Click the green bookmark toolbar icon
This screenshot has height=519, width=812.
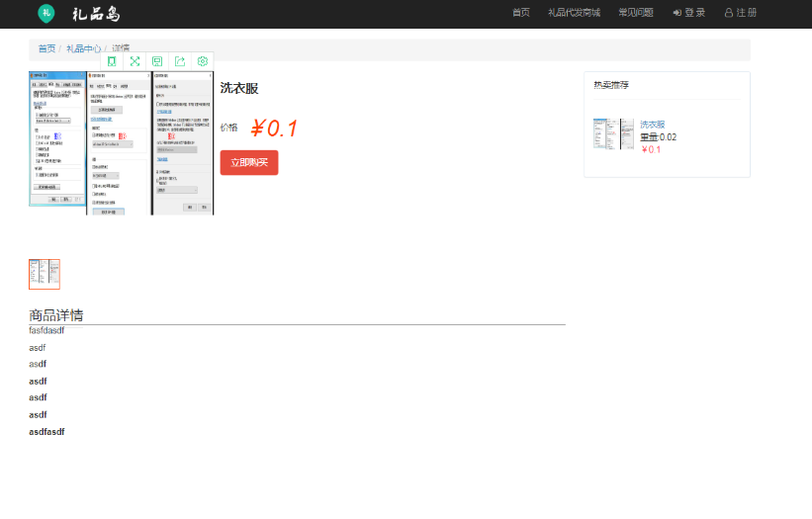[112, 61]
